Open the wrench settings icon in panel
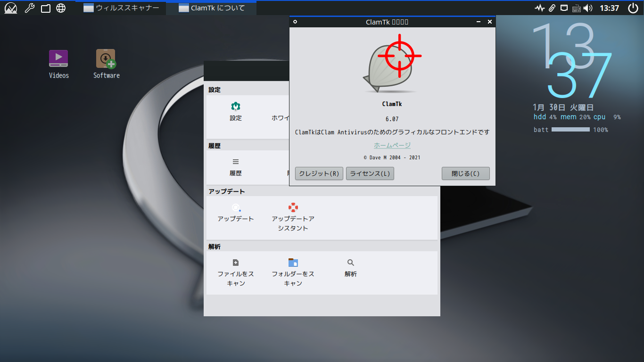The width and height of the screenshot is (644, 362). coord(29,8)
